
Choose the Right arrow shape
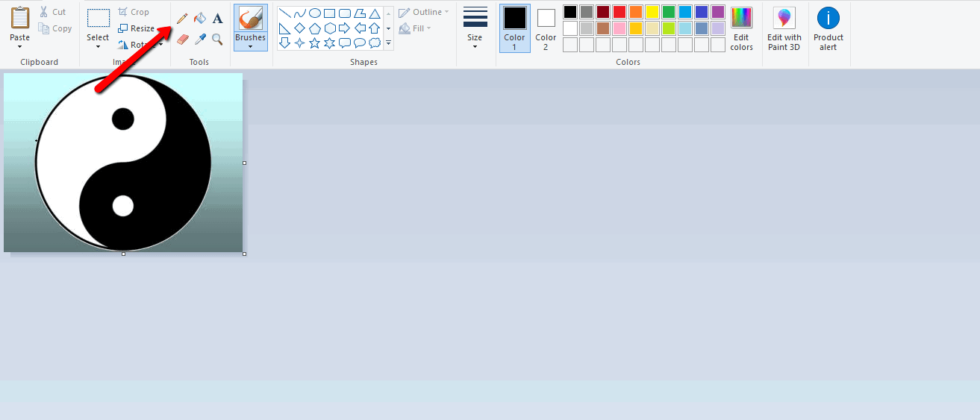coord(345,28)
